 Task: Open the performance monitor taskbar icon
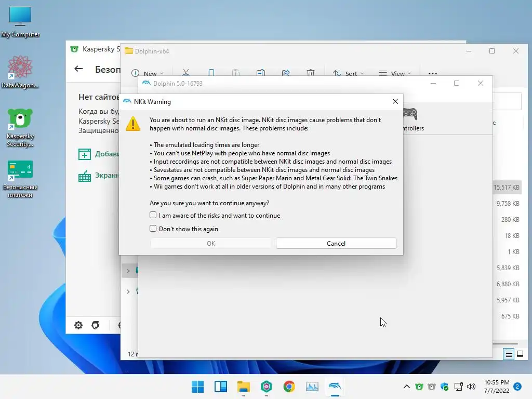coord(312,387)
